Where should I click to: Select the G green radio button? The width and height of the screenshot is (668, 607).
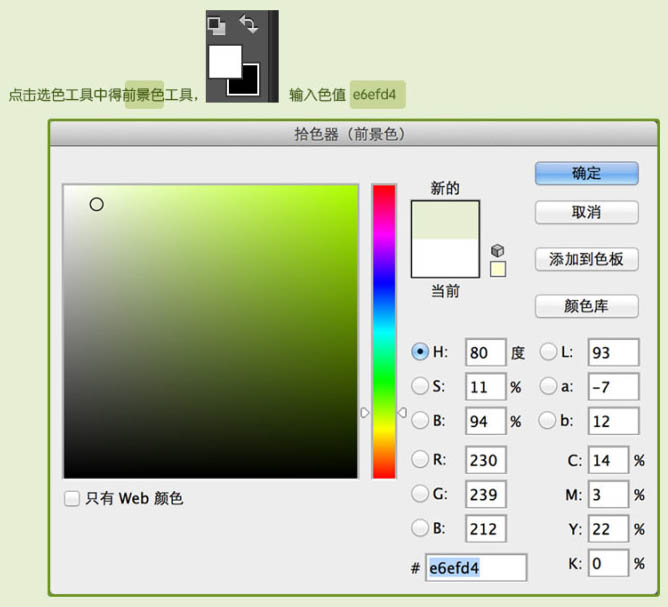[420, 494]
